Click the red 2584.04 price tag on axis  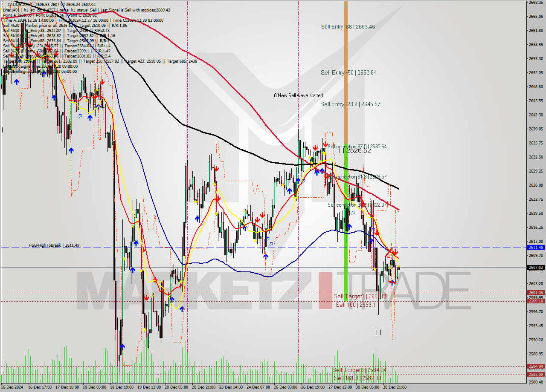(x=536, y=366)
